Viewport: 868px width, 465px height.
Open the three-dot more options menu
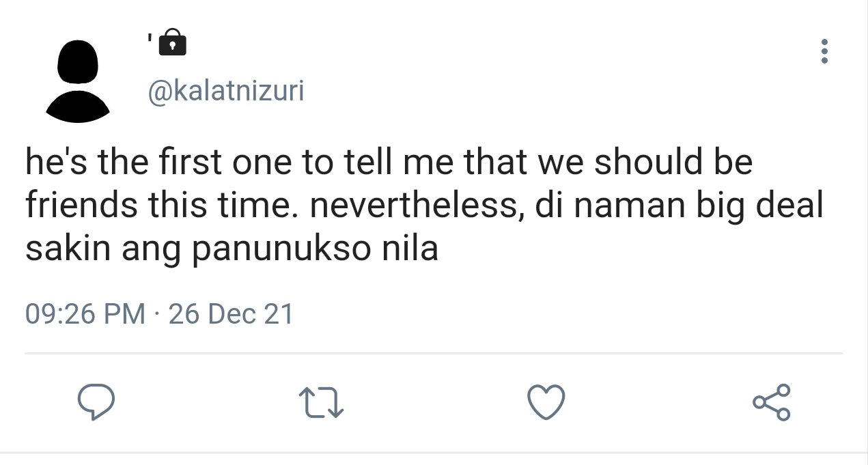(824, 52)
